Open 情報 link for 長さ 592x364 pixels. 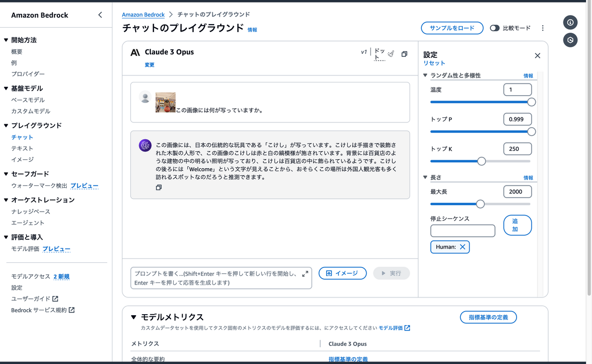coord(528,178)
